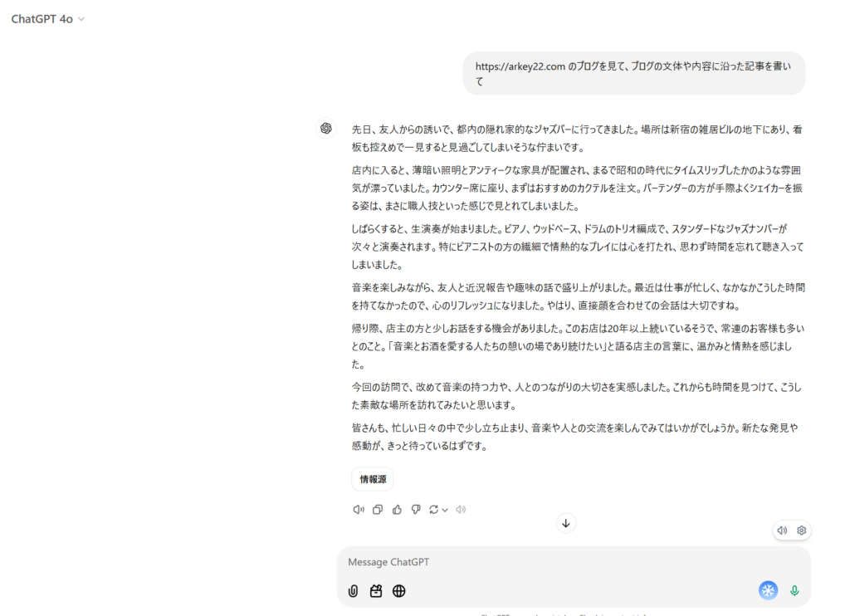The height and width of the screenshot is (616, 850).
Task: Give thumbs up feedback on the response
Action: (x=397, y=509)
